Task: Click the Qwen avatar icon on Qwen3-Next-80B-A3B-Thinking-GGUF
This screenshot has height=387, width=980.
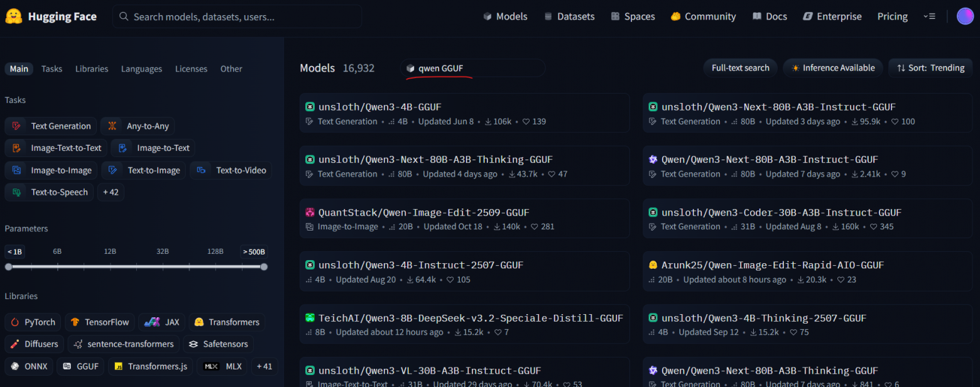Action: [x=653, y=371]
